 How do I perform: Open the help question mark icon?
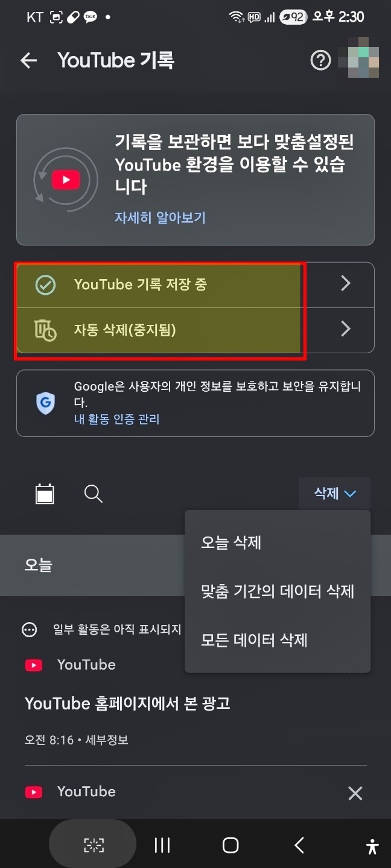tap(320, 60)
